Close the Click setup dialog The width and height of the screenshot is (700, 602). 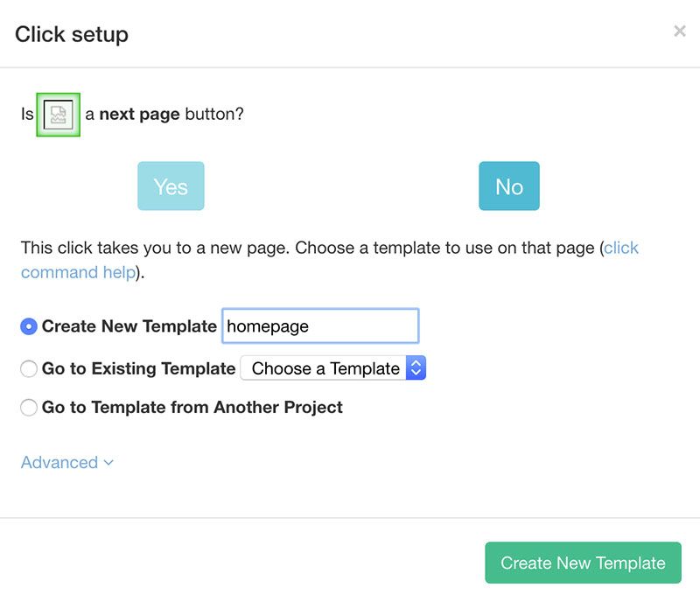(x=680, y=31)
